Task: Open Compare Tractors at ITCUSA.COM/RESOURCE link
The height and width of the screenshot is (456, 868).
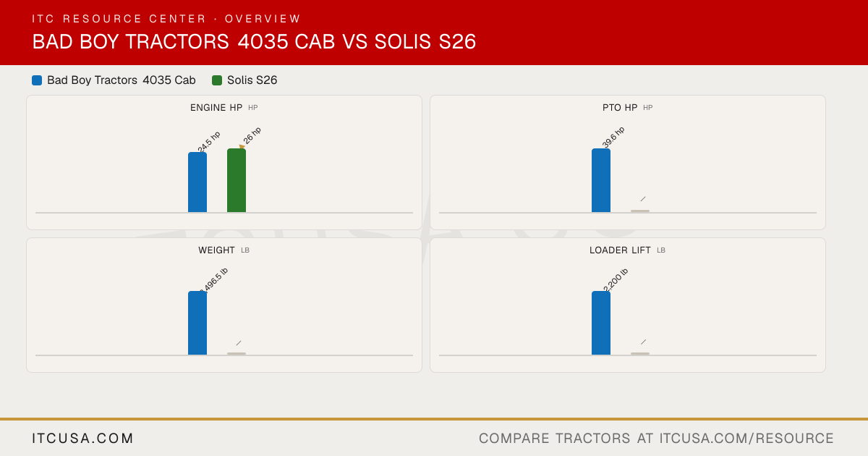Action: [x=657, y=439]
